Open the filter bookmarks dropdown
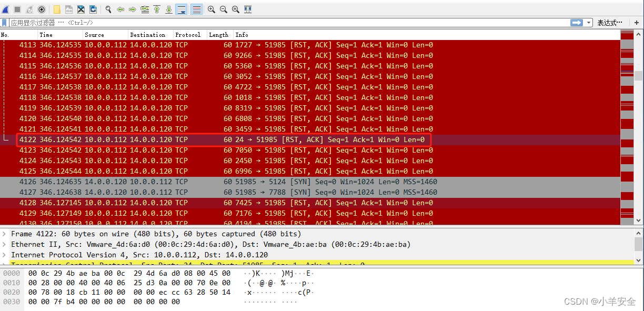This screenshot has height=311, width=644. [5, 23]
